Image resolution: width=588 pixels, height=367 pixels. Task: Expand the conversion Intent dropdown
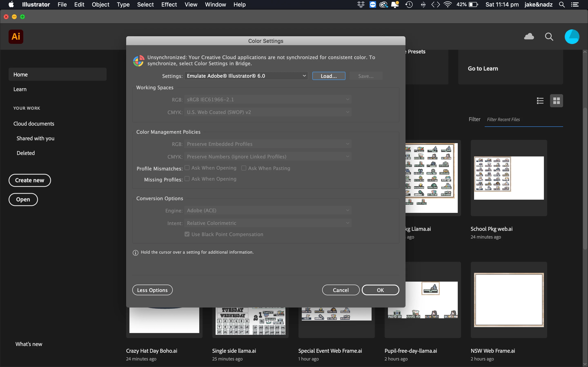pyautogui.click(x=268, y=223)
